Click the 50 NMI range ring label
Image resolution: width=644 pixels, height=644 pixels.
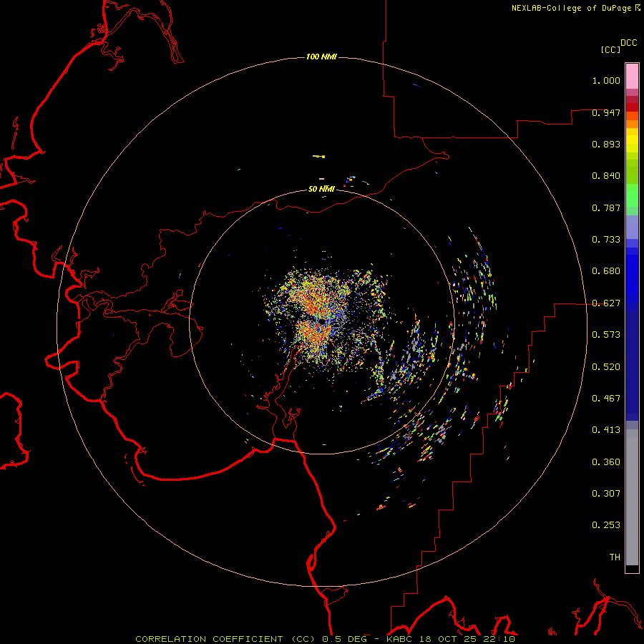coord(321,189)
